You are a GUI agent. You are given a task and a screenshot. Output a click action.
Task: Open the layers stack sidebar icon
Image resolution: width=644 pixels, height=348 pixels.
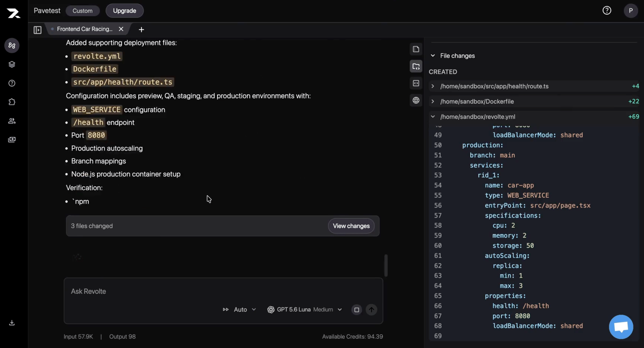tap(12, 64)
